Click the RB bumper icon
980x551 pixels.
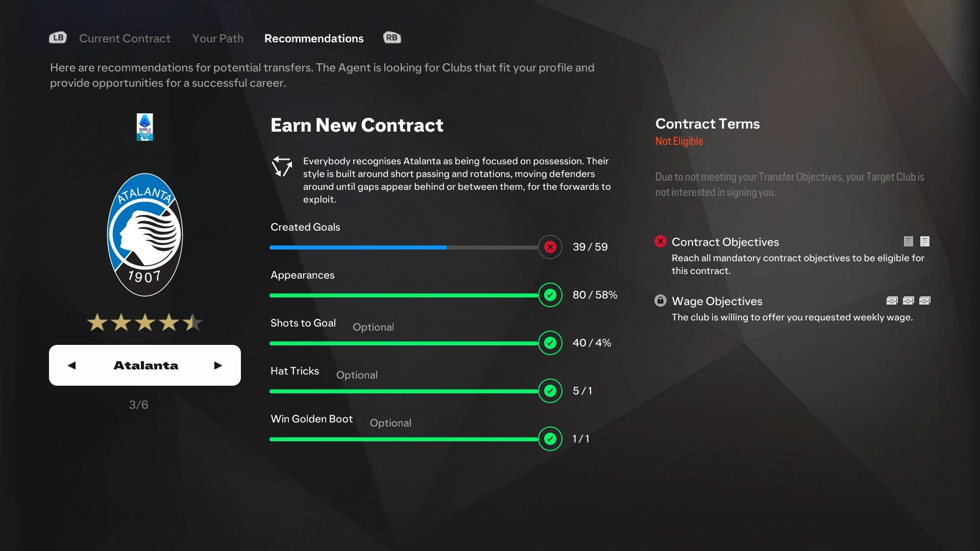tap(392, 38)
